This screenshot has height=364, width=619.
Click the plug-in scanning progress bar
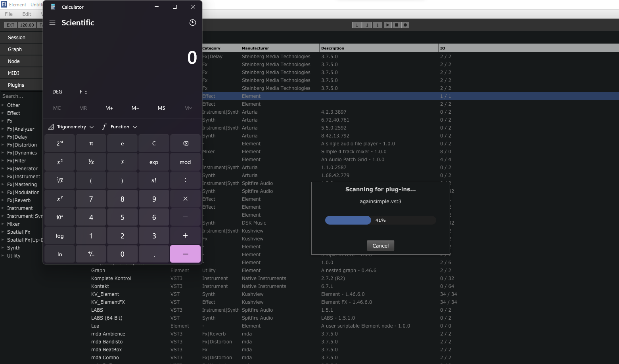click(x=380, y=220)
